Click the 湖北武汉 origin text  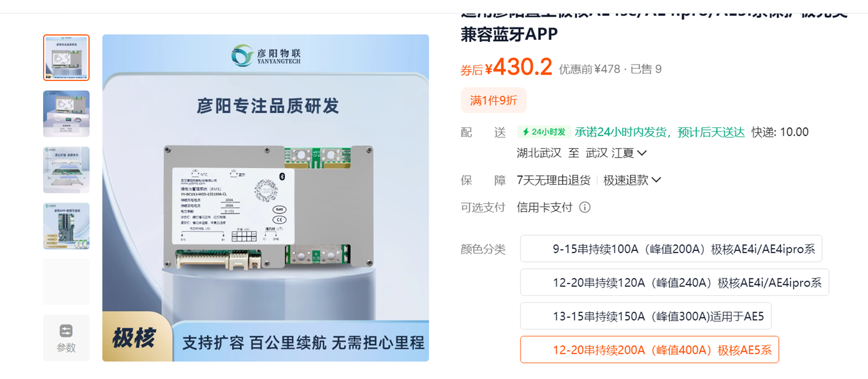[539, 153]
